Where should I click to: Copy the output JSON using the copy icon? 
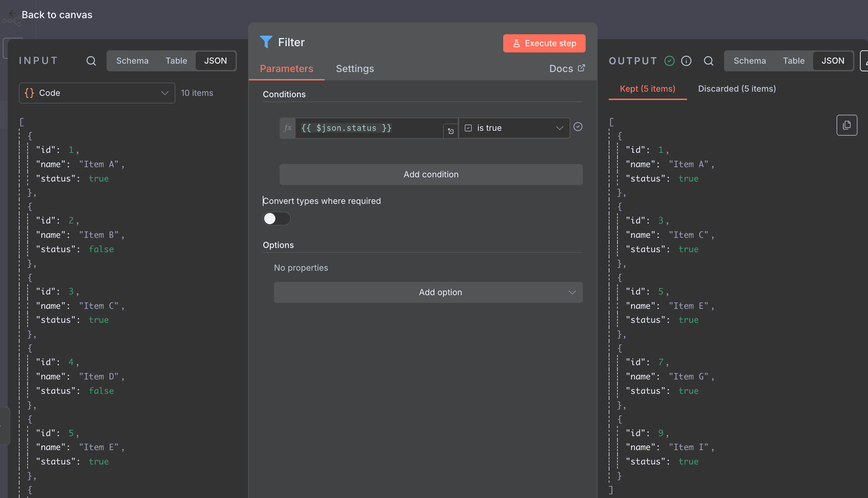pyautogui.click(x=847, y=125)
